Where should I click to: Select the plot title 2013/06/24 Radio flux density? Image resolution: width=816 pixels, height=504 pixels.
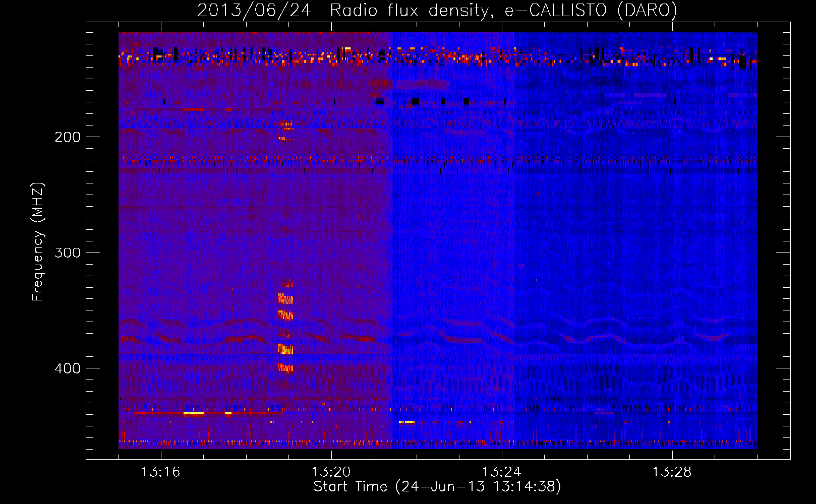click(x=437, y=10)
